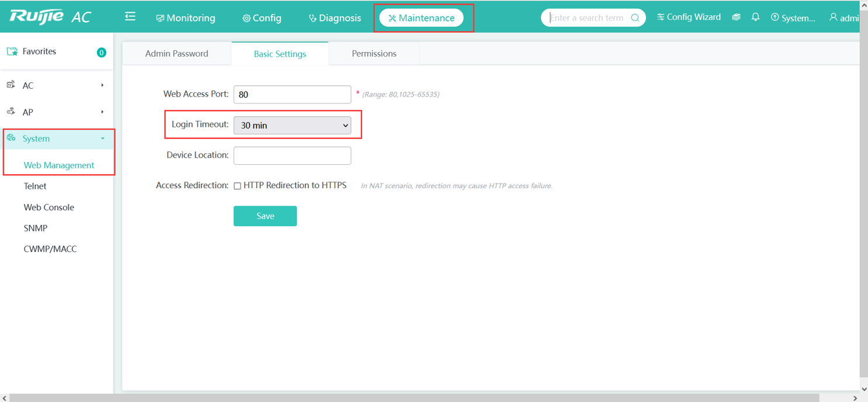Expand the AC sidebar section
Screen dimensions: 868x402
point(57,85)
